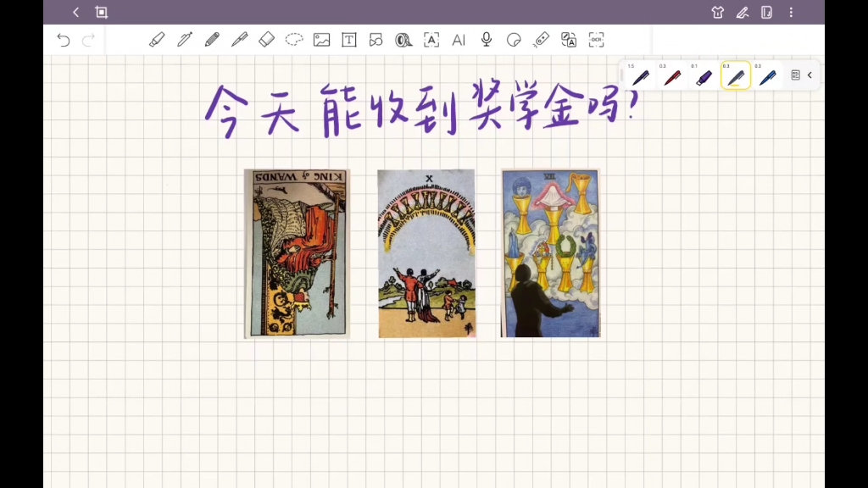The width and height of the screenshot is (868, 488).
Task: Open the pen preset list settings
Action: pos(795,75)
